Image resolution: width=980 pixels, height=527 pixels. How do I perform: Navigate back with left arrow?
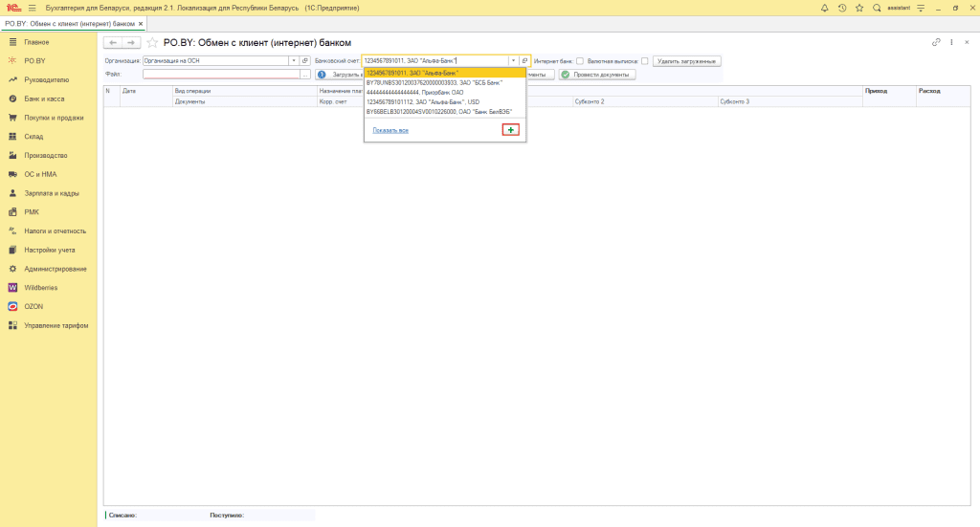coord(112,43)
